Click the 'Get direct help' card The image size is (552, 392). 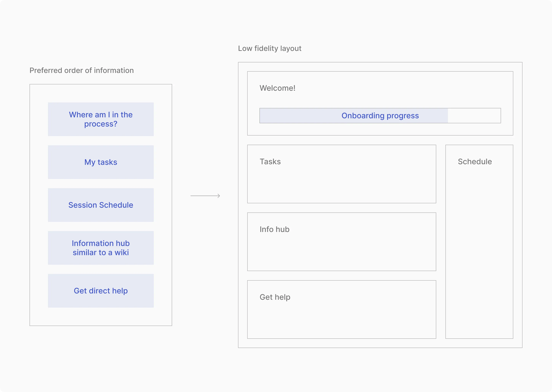101,291
